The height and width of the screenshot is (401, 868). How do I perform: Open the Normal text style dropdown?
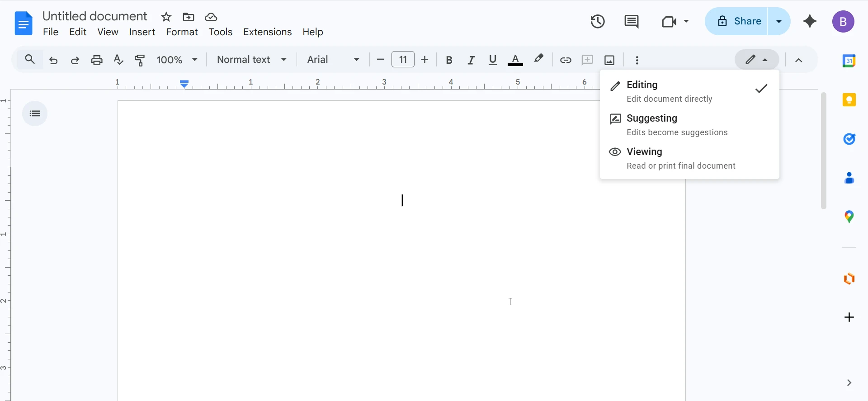252,60
